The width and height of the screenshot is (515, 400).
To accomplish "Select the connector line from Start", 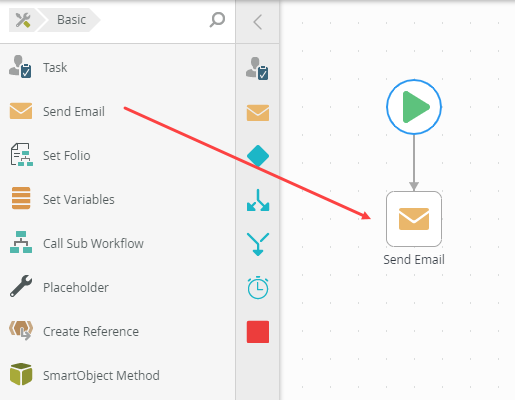I will pyautogui.click(x=414, y=163).
